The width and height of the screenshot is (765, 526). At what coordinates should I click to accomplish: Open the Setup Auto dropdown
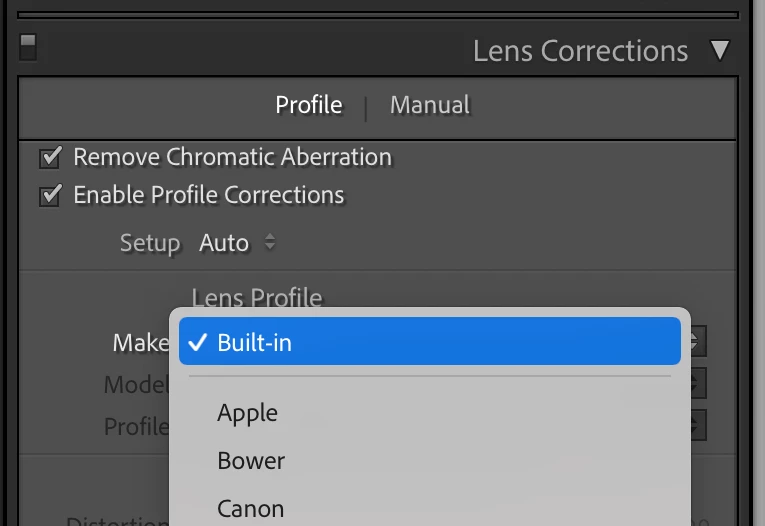click(x=236, y=243)
